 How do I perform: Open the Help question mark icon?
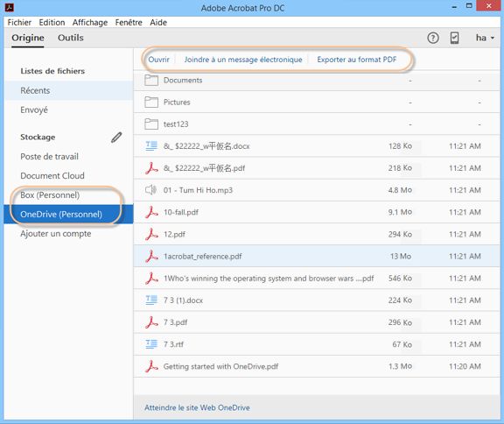[433, 38]
